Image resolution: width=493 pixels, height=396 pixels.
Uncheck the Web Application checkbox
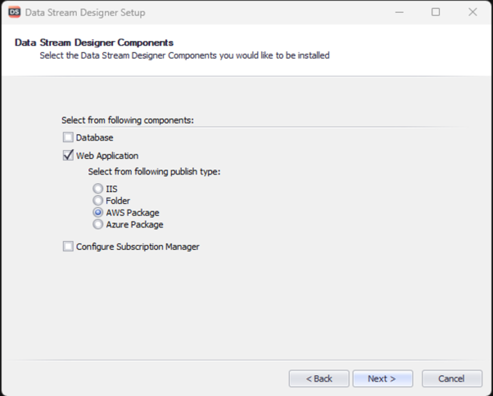coord(68,155)
